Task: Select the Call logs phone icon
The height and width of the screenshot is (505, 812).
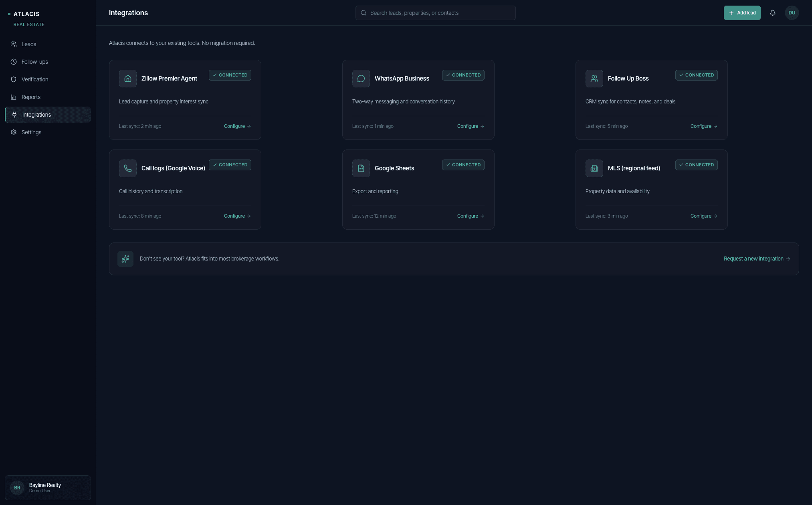Action: click(x=127, y=168)
